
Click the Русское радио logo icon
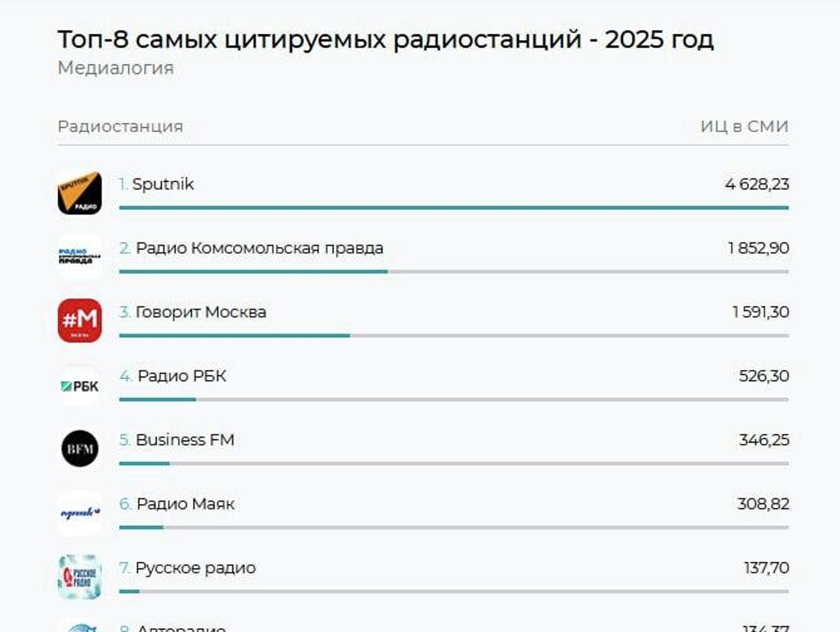coord(80,577)
